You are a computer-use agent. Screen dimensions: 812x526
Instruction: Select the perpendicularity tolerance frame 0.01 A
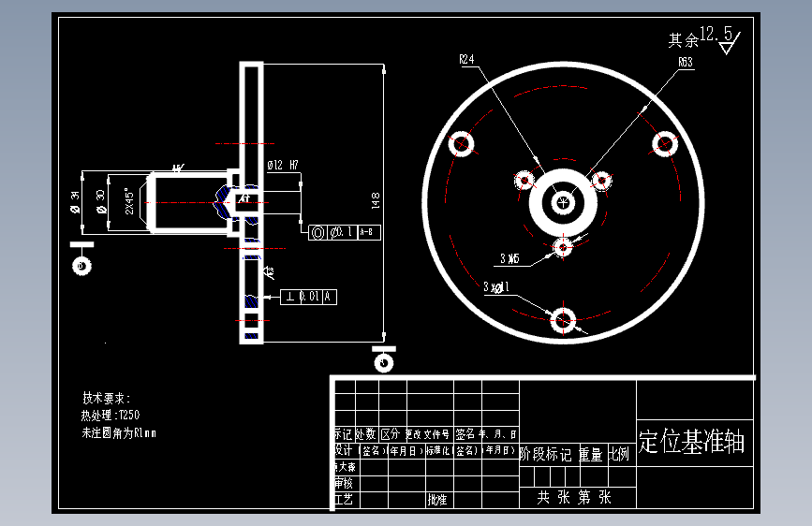[x=309, y=297]
